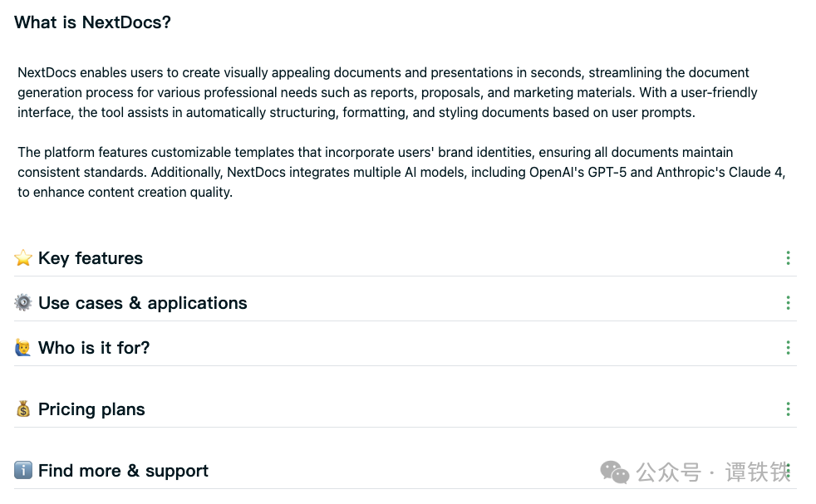
Task: Click the first paragraph describing NextDocs
Action: tap(387, 92)
